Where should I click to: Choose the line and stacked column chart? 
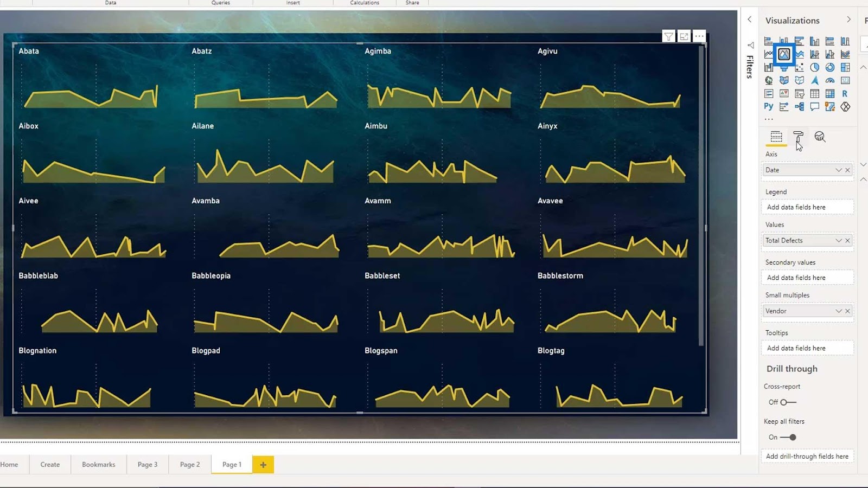814,54
